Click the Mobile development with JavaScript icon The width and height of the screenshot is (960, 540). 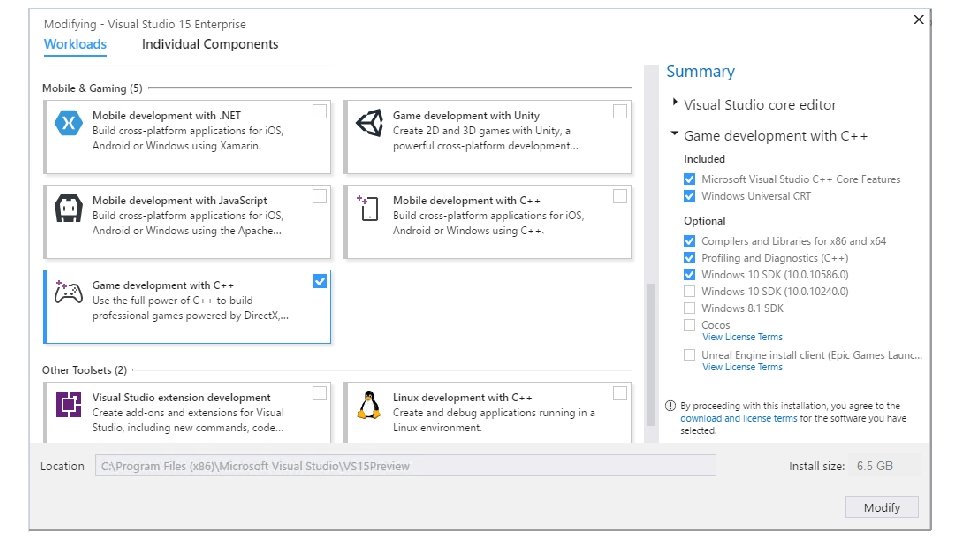[x=69, y=210]
